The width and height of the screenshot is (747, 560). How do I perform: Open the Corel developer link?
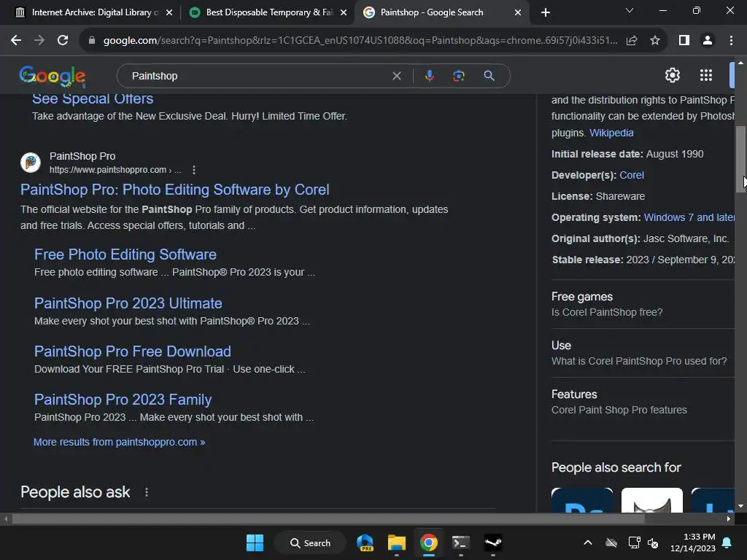pyautogui.click(x=631, y=175)
